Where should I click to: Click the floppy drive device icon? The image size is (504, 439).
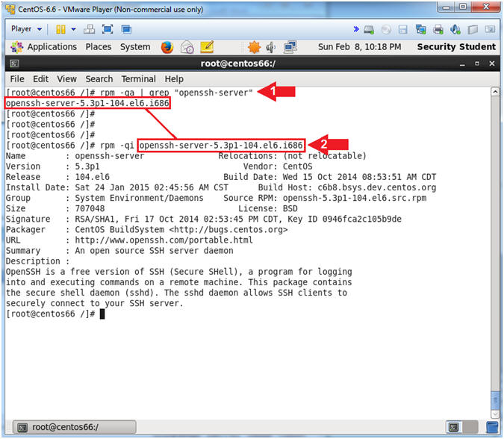pos(402,30)
